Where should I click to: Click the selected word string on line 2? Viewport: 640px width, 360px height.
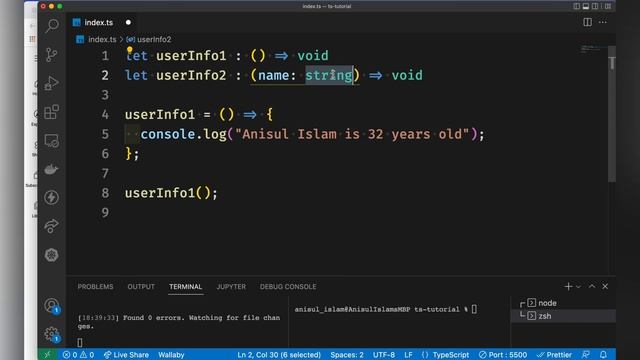click(329, 75)
